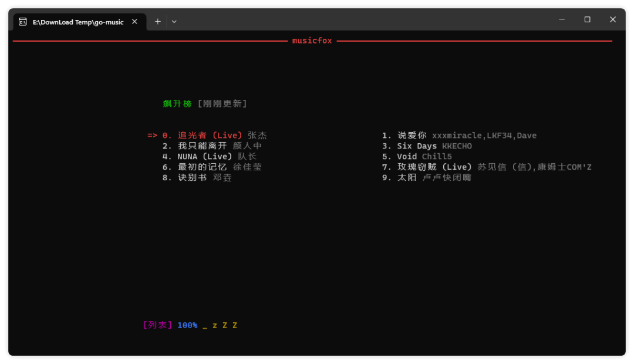Click the 飙升榜 playlist heading
Screen dimensions: 634x364
177,103
